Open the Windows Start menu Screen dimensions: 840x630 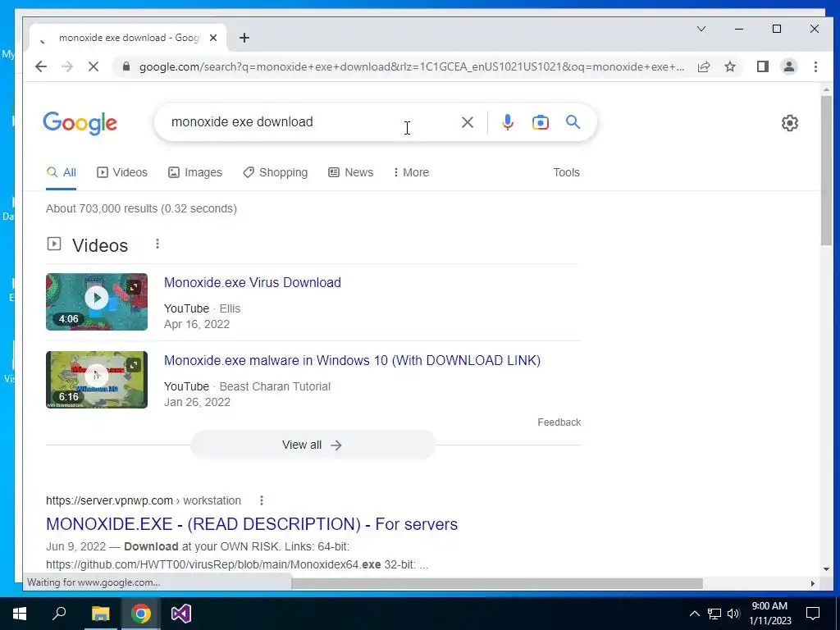click(x=20, y=614)
